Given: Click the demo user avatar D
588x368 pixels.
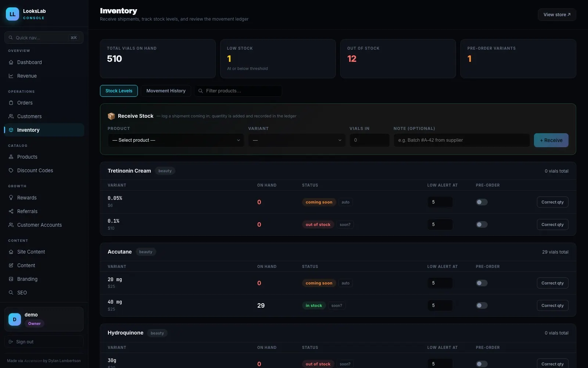Looking at the screenshot, I should [x=15, y=319].
